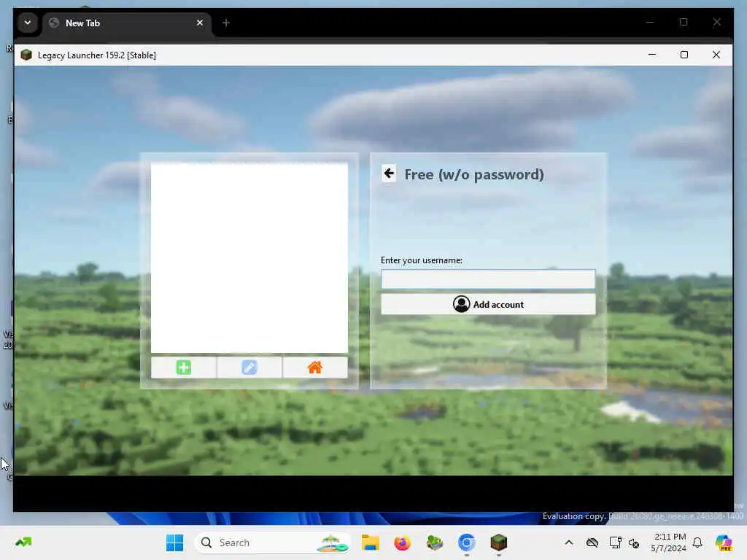Close the New Tab browser tab
Viewport: 747px width, 560px height.
tap(200, 23)
